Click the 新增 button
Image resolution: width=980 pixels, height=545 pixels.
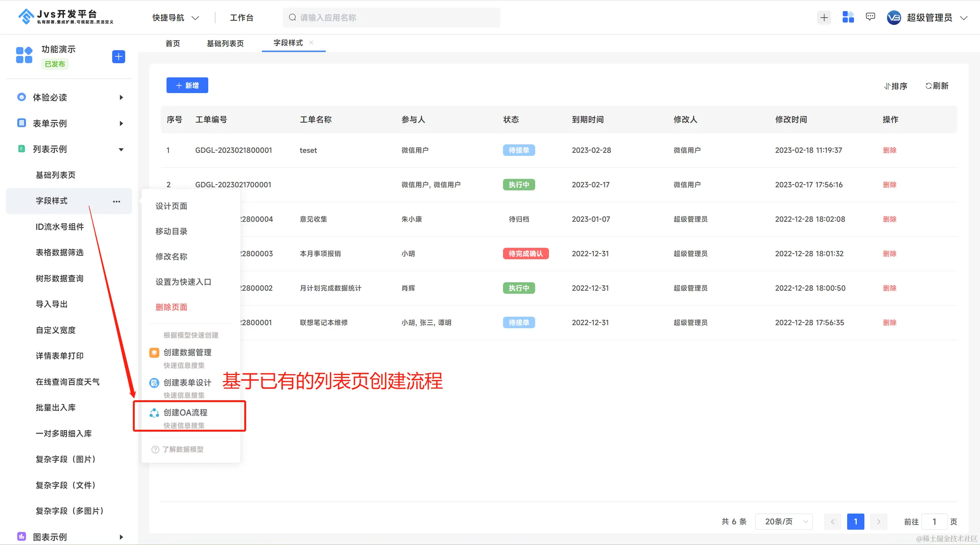click(x=187, y=85)
